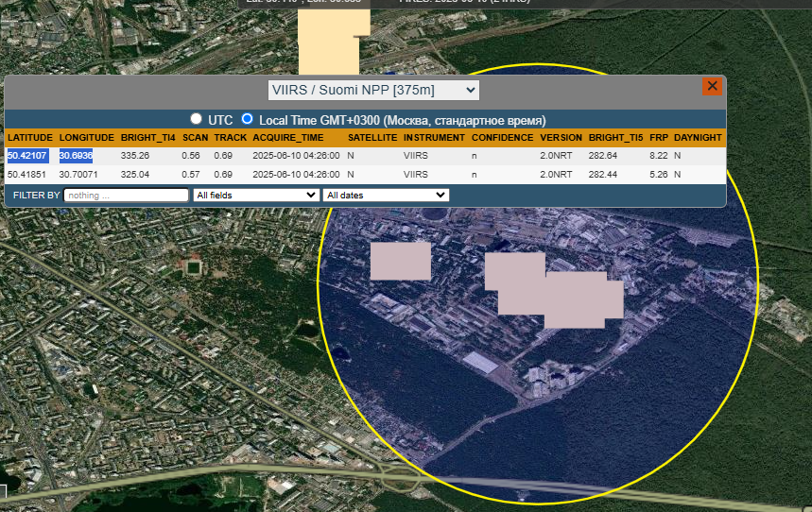Sort by LATITUDE column header
The height and width of the screenshot is (512, 812).
(30, 138)
